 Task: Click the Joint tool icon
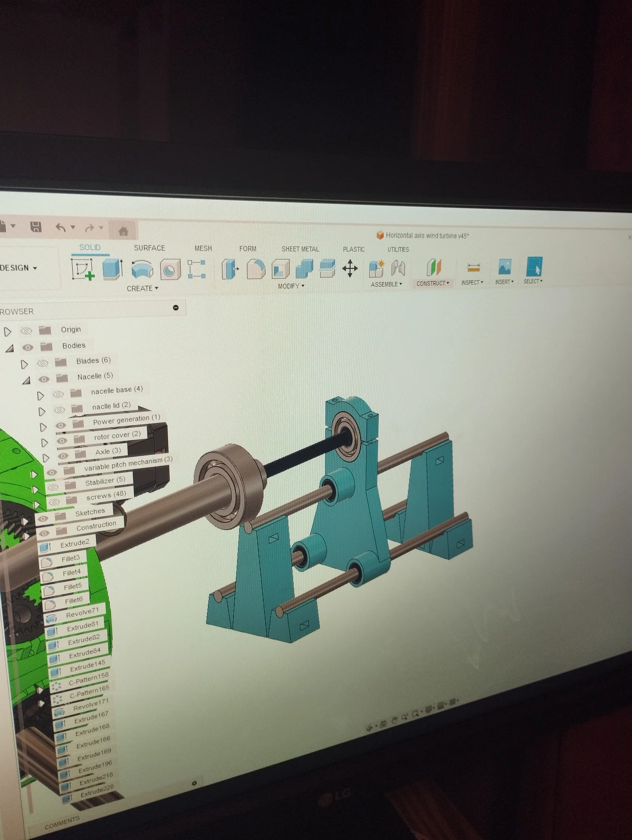[x=398, y=268]
